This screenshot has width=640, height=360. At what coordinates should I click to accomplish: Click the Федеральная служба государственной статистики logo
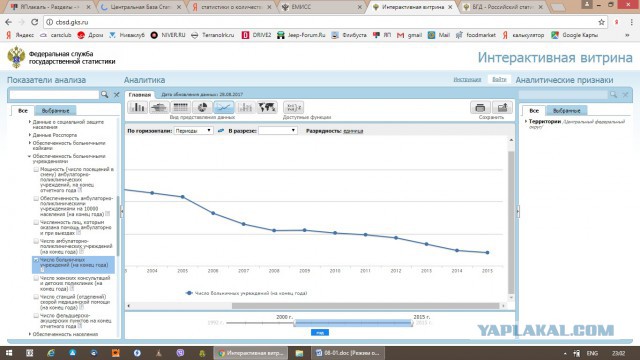point(61,58)
